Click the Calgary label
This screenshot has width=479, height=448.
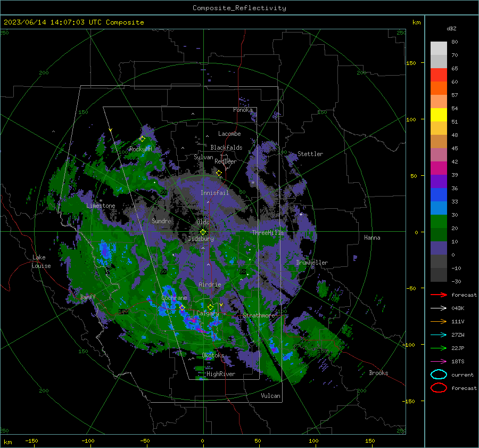[208, 313]
